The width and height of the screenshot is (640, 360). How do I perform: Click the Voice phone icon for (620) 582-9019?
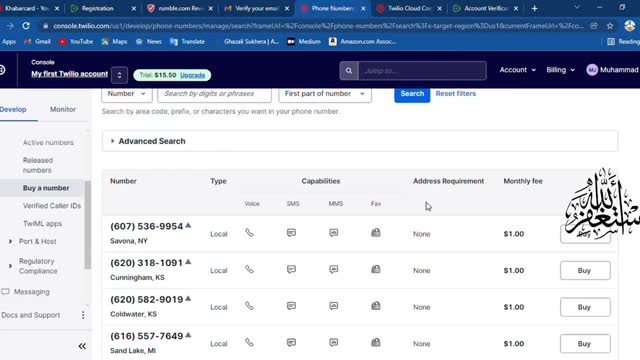(x=249, y=306)
